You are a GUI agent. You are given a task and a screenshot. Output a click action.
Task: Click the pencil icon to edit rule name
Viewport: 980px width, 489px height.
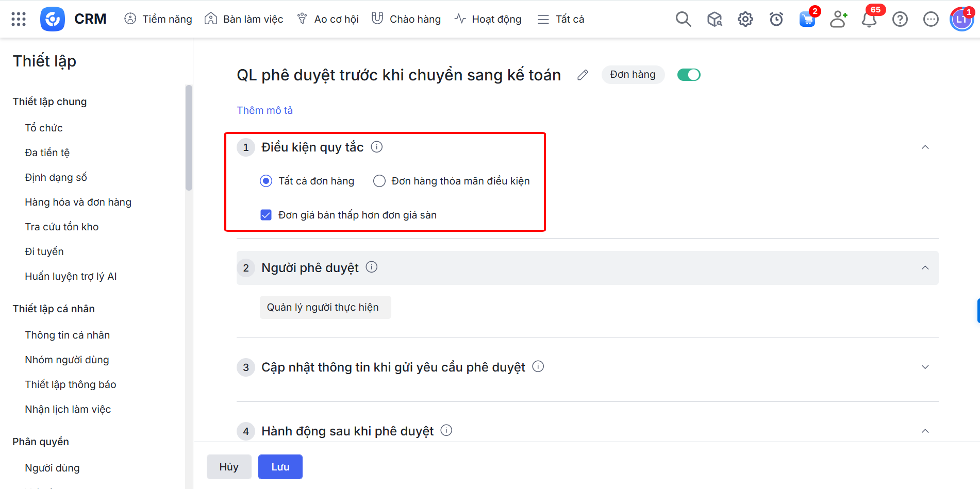[583, 75]
